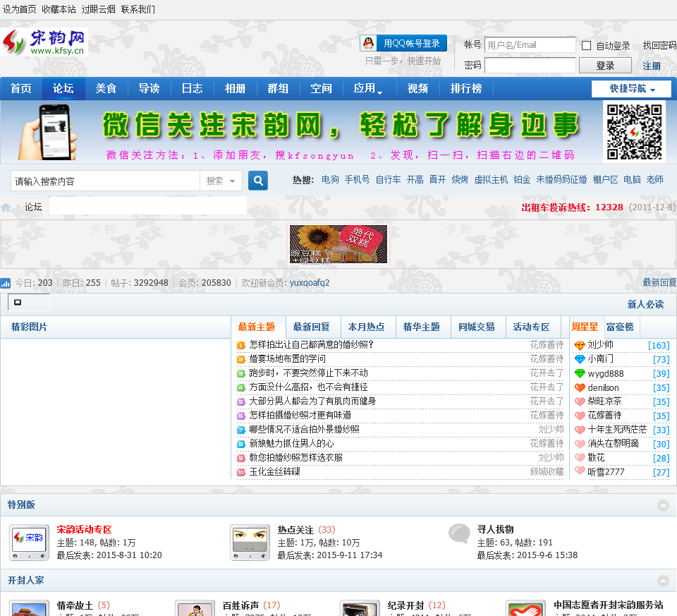Open the 热点关注 forum title

295,530
